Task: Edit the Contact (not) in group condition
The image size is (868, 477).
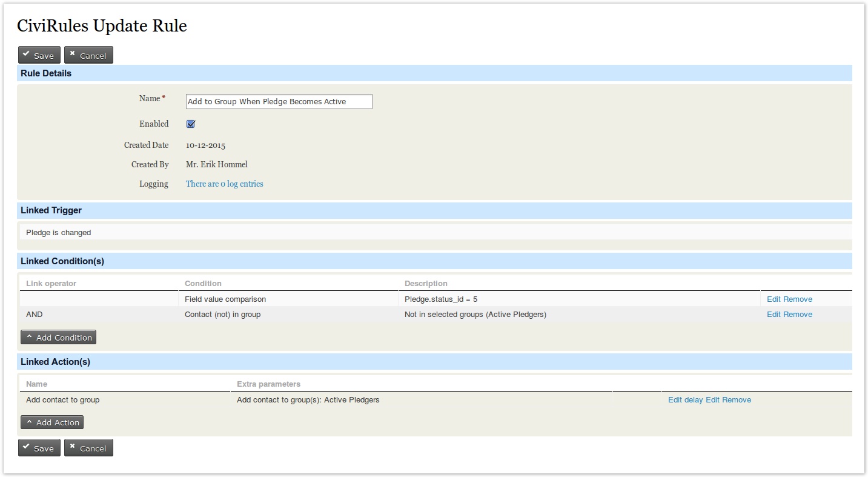Action: pos(774,315)
